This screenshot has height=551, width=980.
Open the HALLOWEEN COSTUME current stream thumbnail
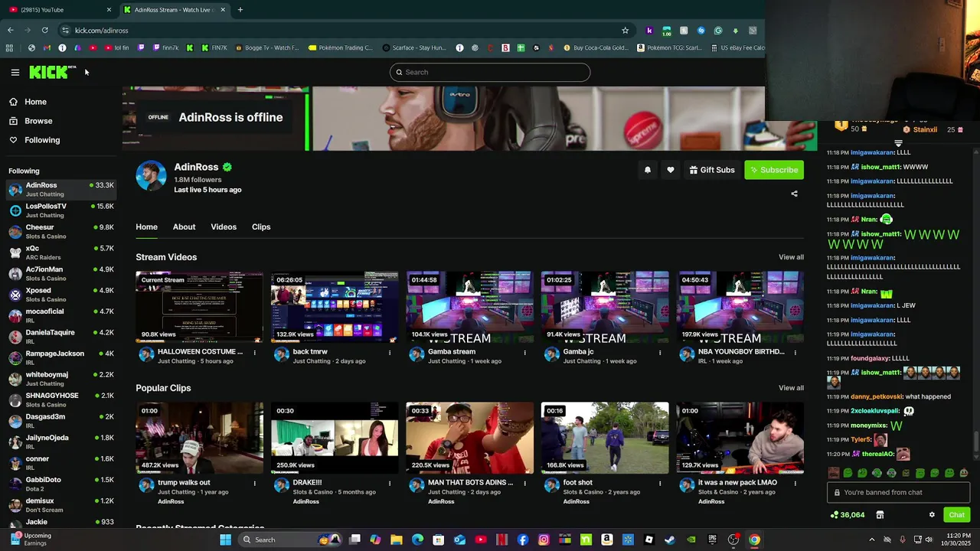(199, 307)
